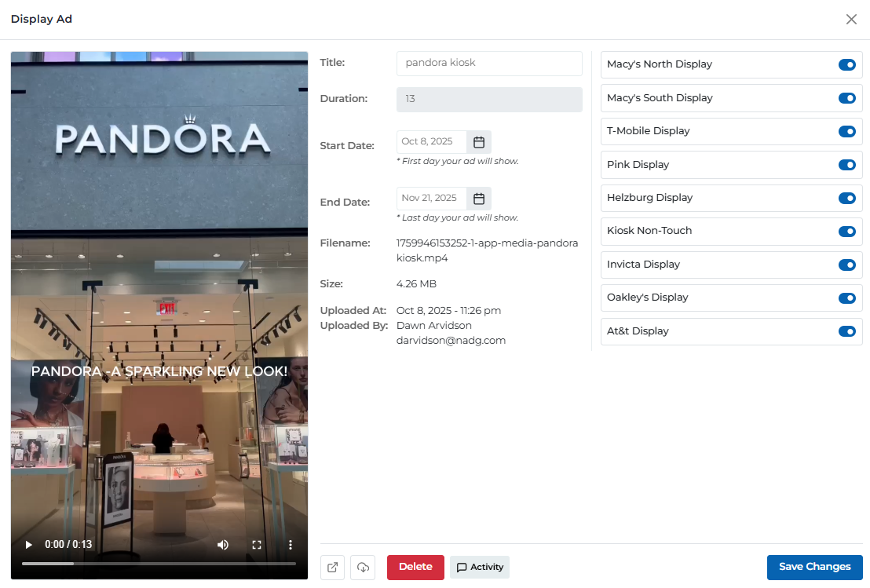Disable Oakley's Display toggle
Image resolution: width=870 pixels, height=588 pixels.
846,298
